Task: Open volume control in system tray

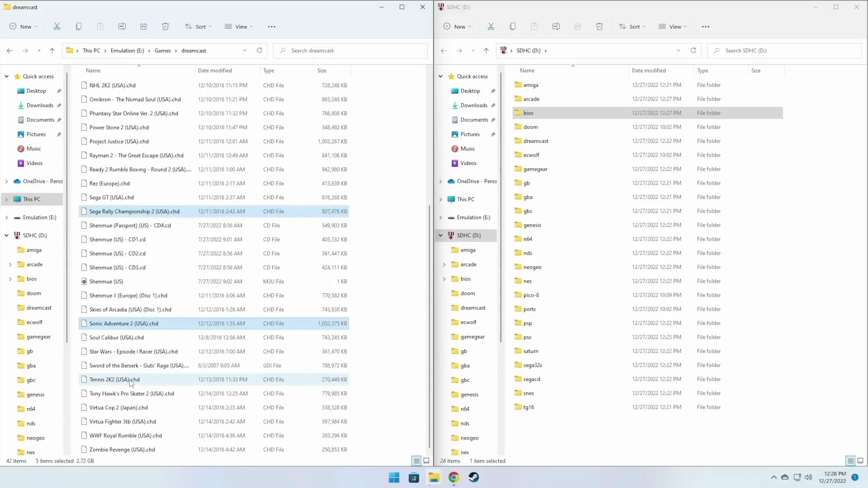Action: pyautogui.click(x=808, y=477)
